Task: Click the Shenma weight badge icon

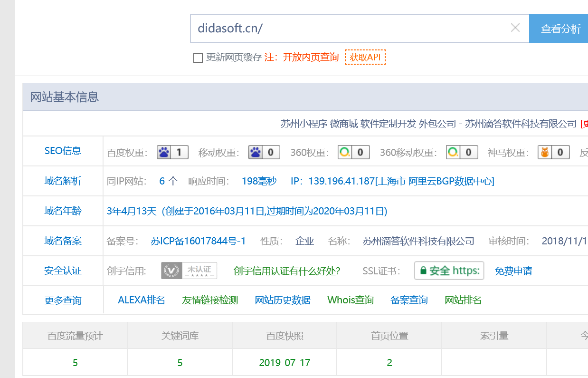Action: tap(554, 153)
